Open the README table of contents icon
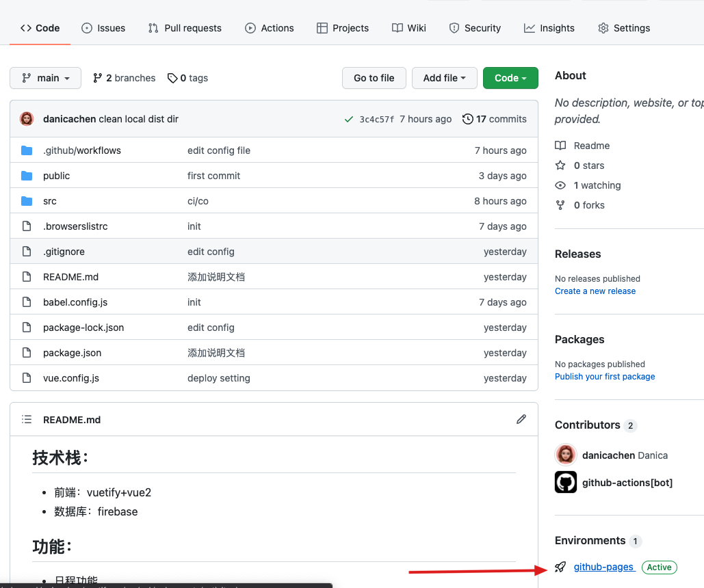 [x=27, y=419]
